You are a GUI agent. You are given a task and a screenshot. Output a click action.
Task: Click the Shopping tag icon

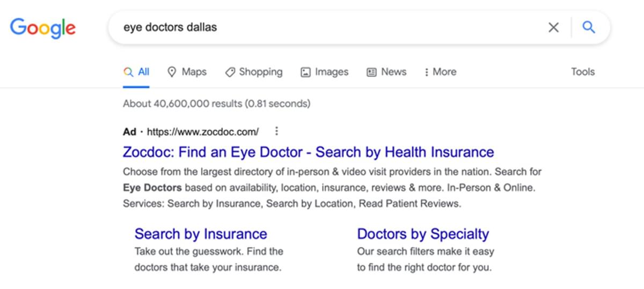click(230, 72)
